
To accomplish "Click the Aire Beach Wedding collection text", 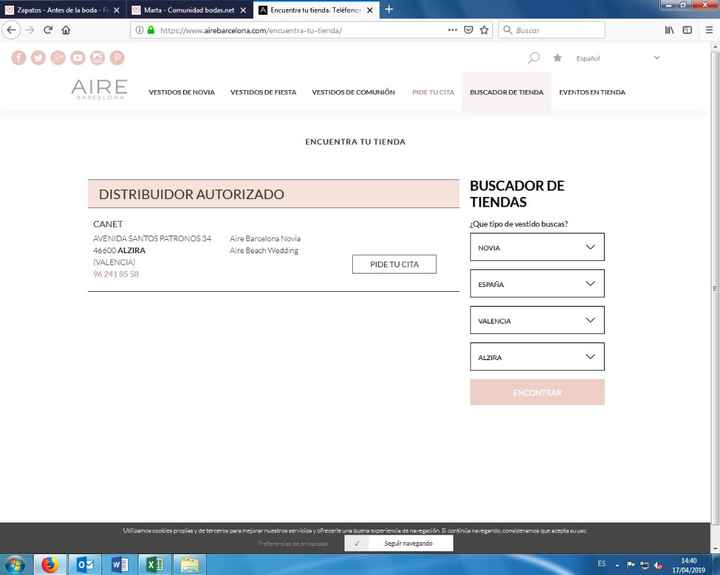I will coord(264,250).
